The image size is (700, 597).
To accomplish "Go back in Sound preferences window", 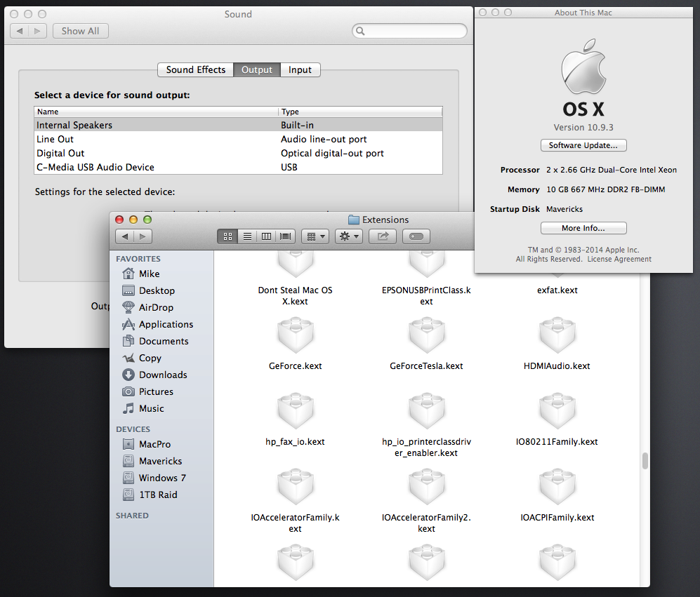I will [19, 31].
